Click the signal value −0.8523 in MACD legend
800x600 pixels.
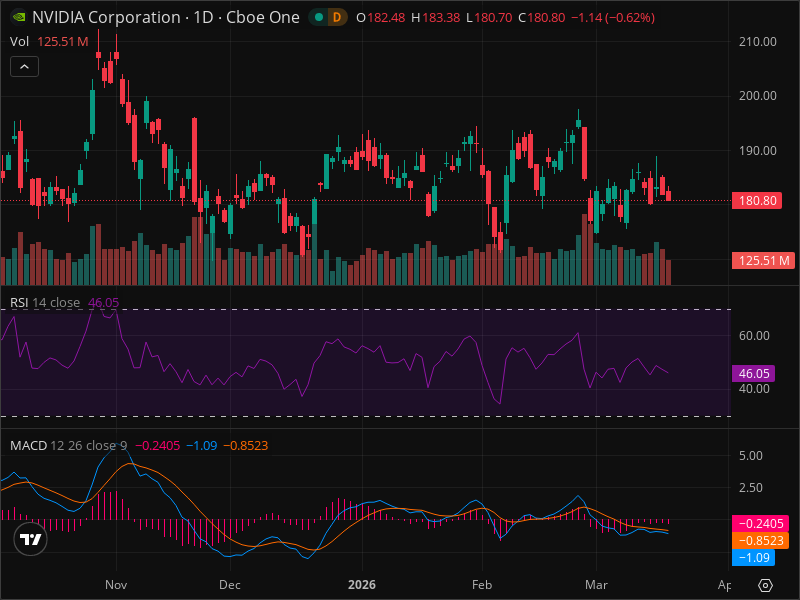point(245,445)
